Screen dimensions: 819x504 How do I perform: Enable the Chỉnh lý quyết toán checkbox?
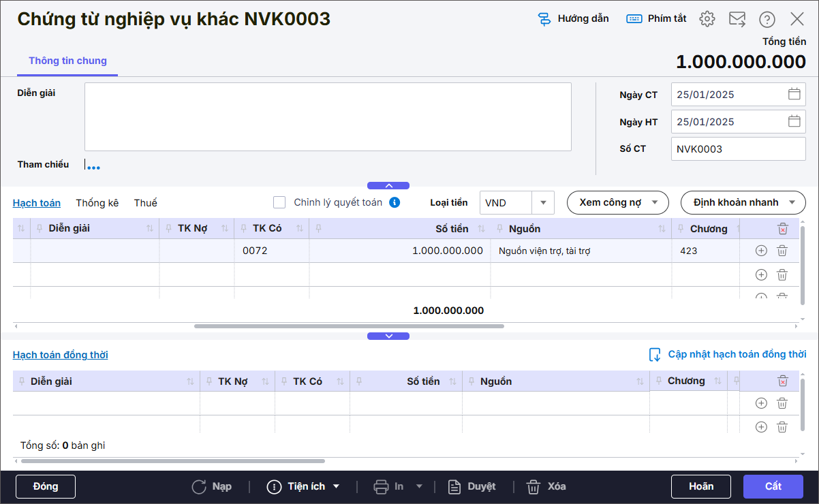coord(279,202)
